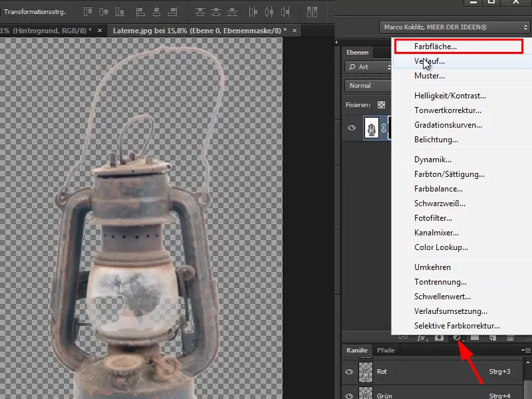The width and height of the screenshot is (532, 399).
Task: Switch to the Pfade panel tab
Action: pos(386,350)
